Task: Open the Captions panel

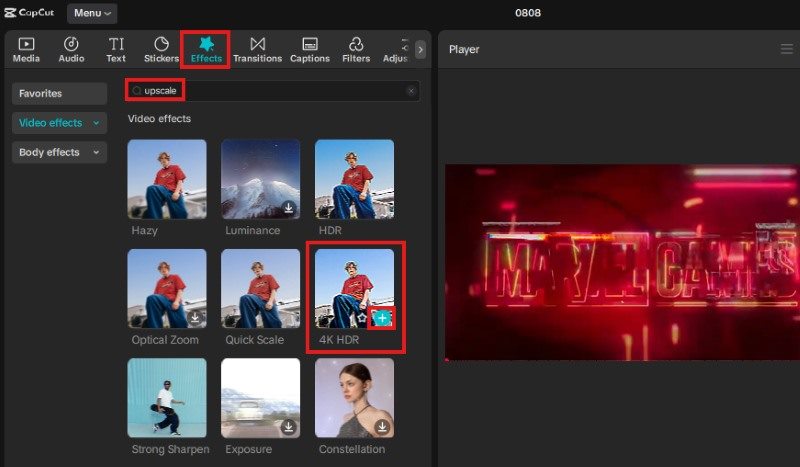Action: coord(310,49)
